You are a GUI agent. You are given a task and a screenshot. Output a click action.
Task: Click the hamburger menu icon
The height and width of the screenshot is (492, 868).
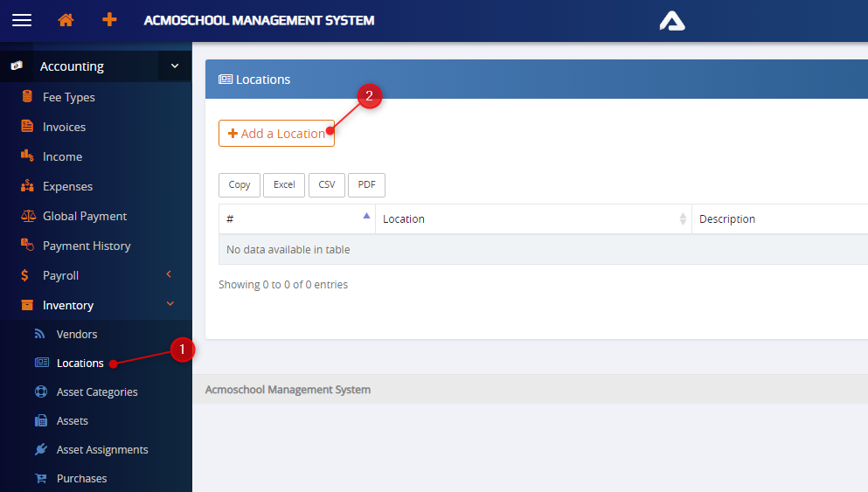[x=21, y=20]
